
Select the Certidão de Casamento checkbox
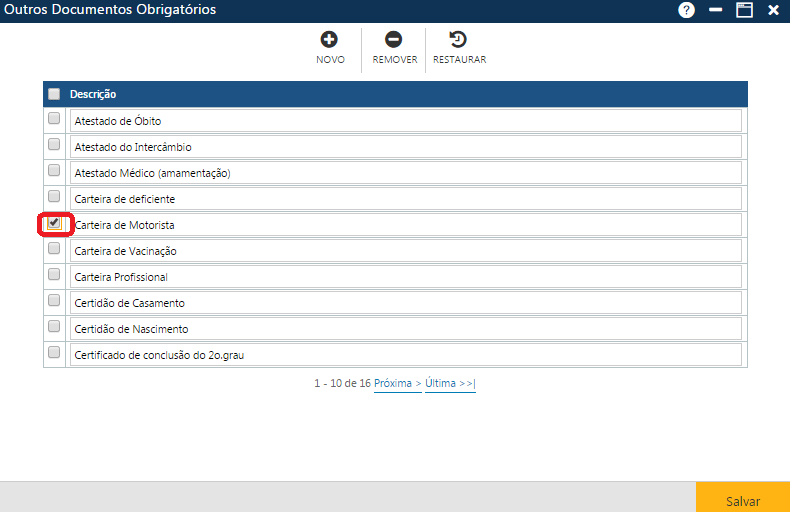pos(54,300)
